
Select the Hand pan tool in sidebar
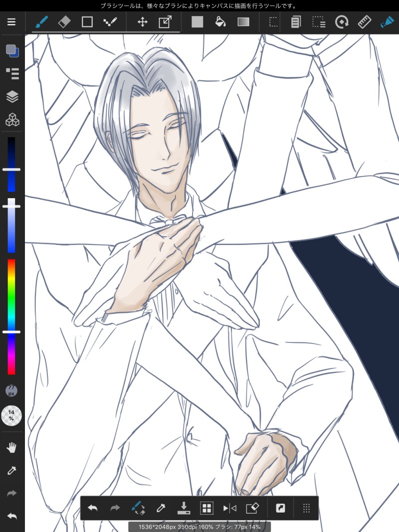click(x=11, y=448)
